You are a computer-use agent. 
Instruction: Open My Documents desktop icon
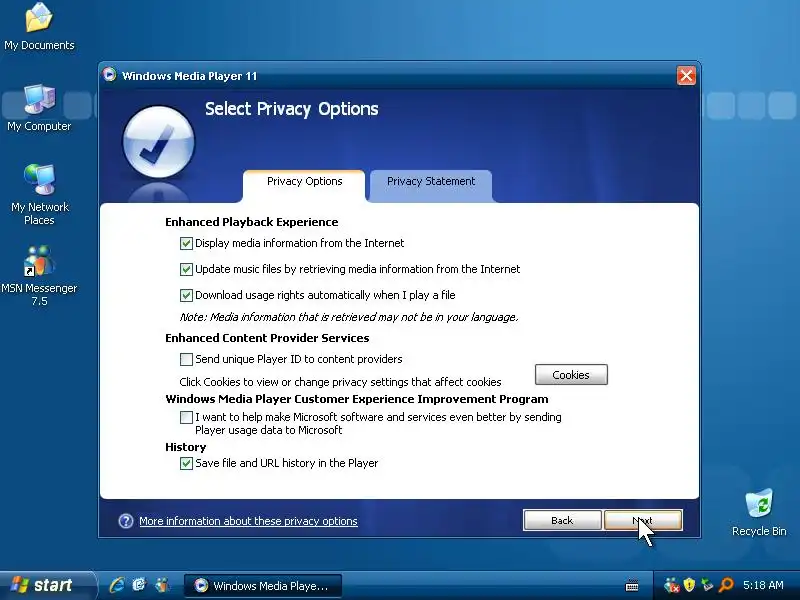pyautogui.click(x=39, y=27)
